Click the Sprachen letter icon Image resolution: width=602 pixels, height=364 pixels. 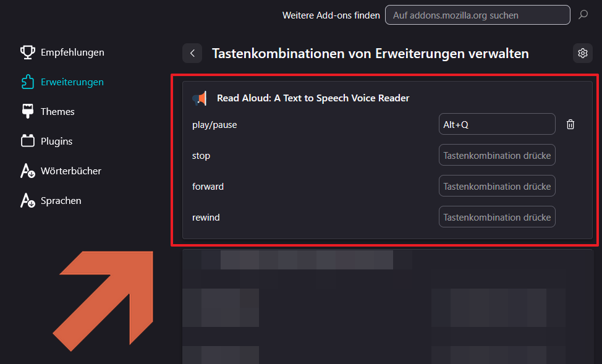(x=28, y=200)
